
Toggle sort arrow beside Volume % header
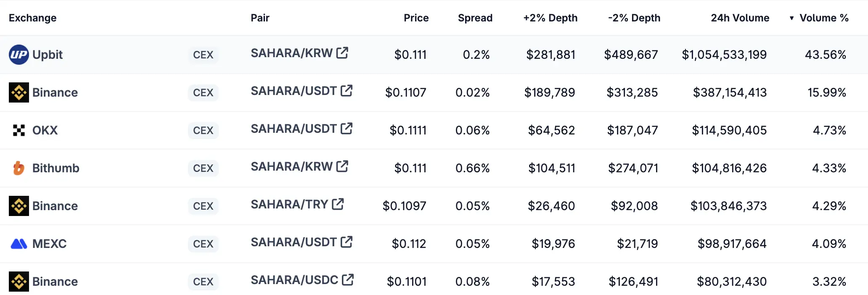[x=791, y=18]
